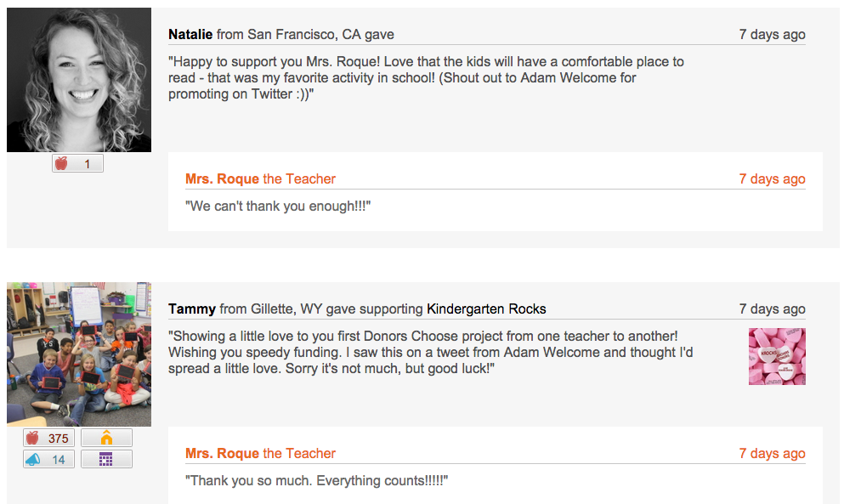Click the apple badge showing 1 under Natalie

click(x=77, y=163)
